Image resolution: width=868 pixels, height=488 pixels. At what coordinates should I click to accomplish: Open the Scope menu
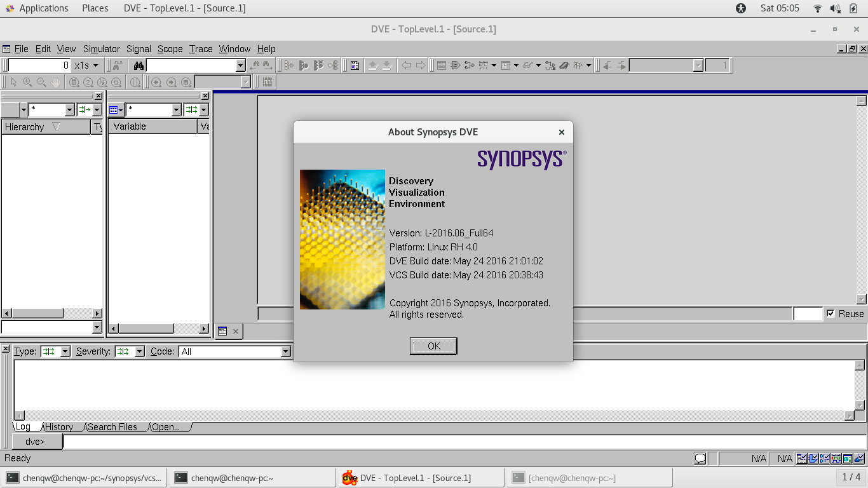coord(170,49)
